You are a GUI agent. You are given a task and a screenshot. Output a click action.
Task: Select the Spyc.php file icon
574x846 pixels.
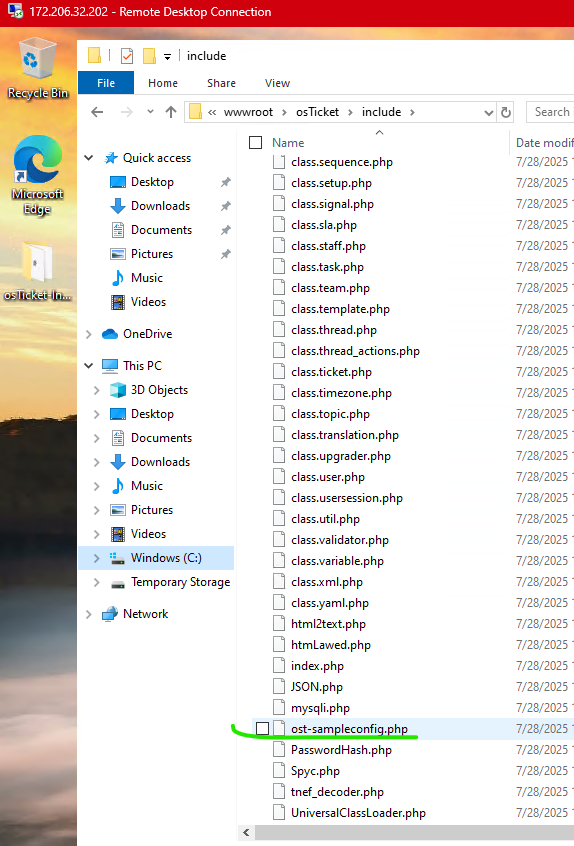pyautogui.click(x=279, y=771)
